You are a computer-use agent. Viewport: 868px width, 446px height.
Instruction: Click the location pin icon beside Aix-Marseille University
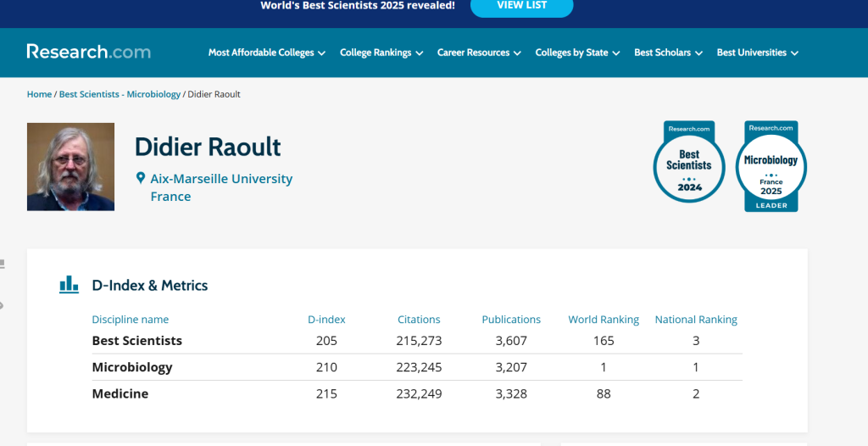pyautogui.click(x=141, y=178)
